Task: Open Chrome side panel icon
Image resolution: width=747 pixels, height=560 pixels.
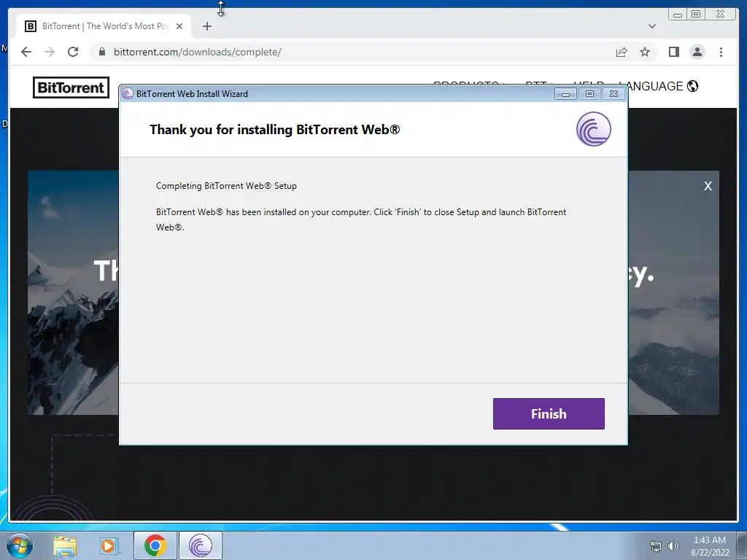Action: (x=673, y=52)
